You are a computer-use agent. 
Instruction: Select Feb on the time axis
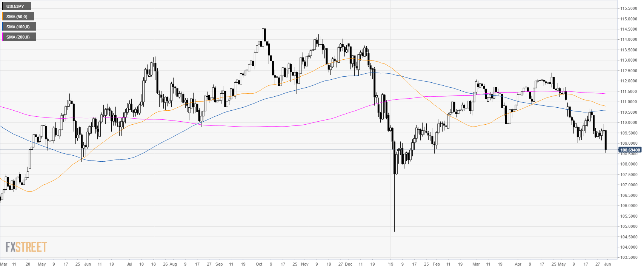(436, 264)
